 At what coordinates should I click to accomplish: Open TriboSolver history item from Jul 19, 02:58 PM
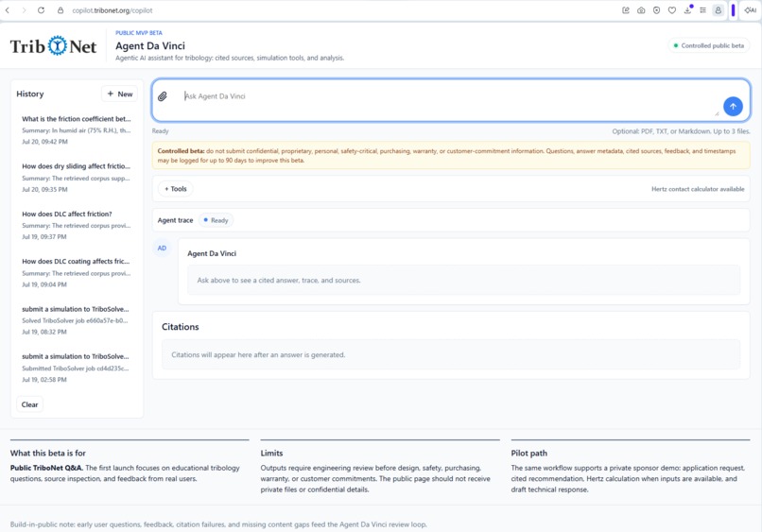(77, 368)
